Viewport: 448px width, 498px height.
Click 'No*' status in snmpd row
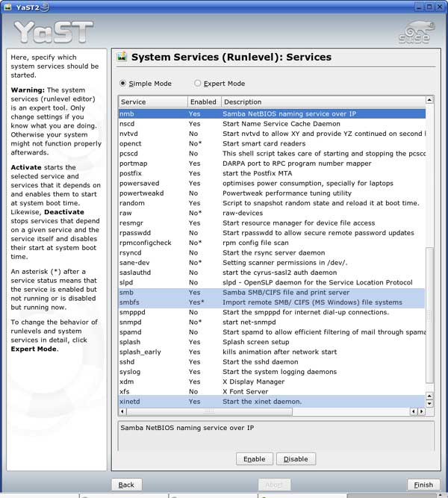[195, 322]
